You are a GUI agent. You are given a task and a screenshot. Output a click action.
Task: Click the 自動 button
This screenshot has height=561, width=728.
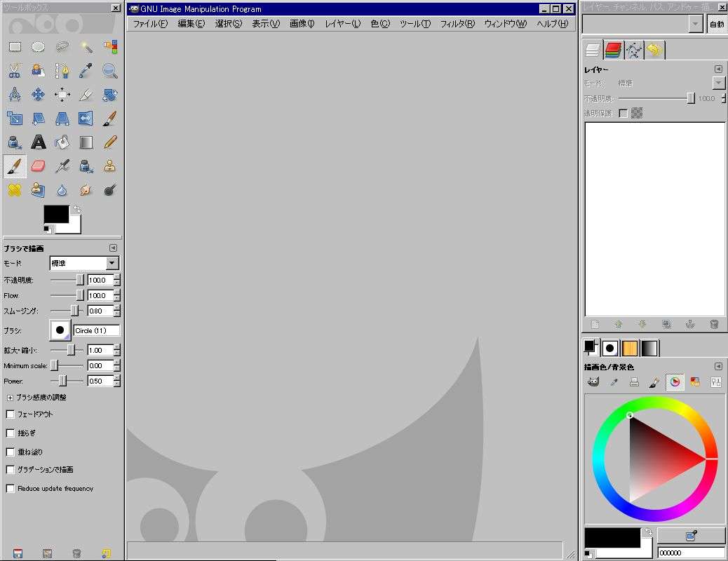(x=716, y=24)
